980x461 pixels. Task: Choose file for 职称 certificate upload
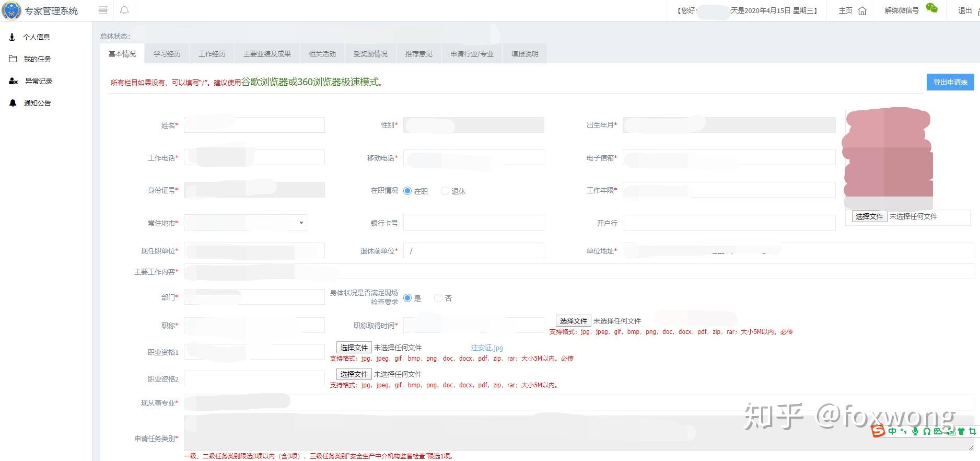573,321
